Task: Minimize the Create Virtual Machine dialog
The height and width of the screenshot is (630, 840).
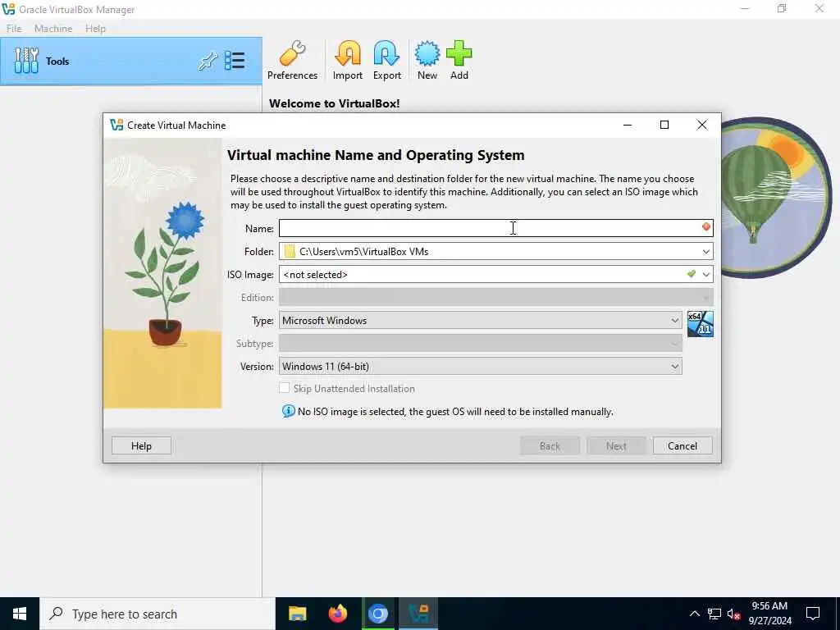Action: point(628,125)
